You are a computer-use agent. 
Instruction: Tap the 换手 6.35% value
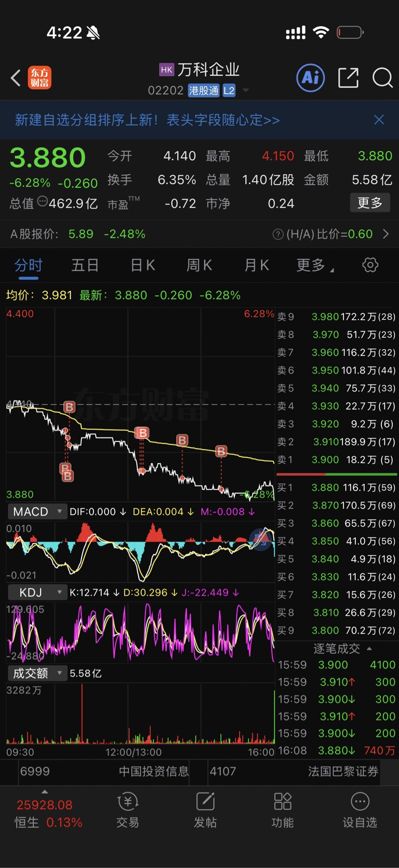pos(177,180)
